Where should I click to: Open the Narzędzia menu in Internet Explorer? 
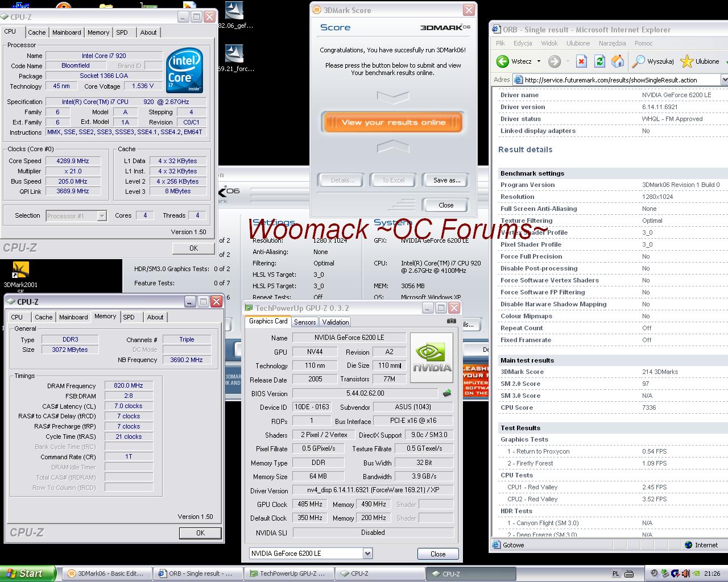click(612, 43)
